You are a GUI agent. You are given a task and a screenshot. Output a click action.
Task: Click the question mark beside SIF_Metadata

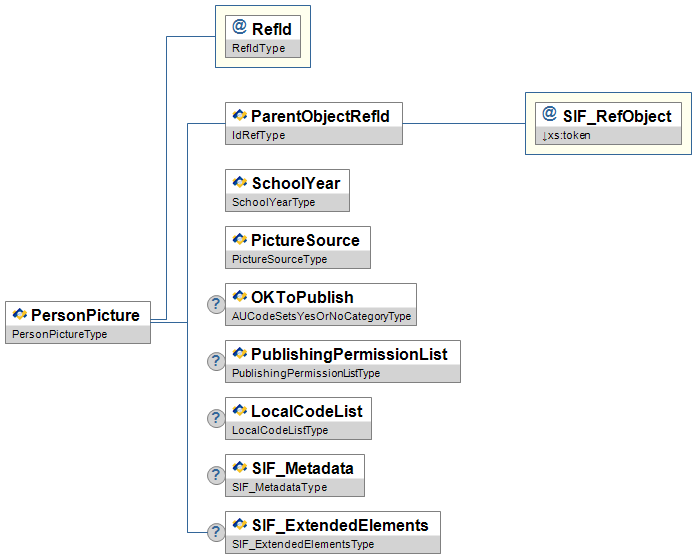tap(215, 475)
